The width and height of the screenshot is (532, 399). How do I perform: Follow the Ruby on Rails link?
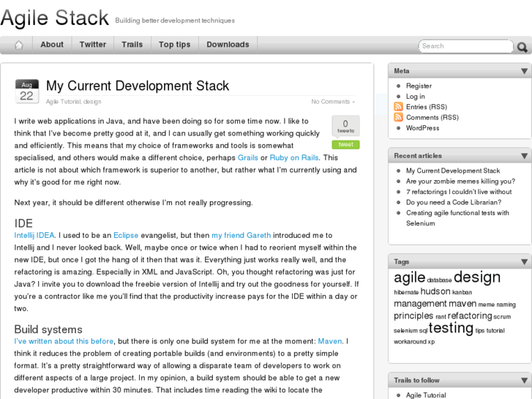294,157
